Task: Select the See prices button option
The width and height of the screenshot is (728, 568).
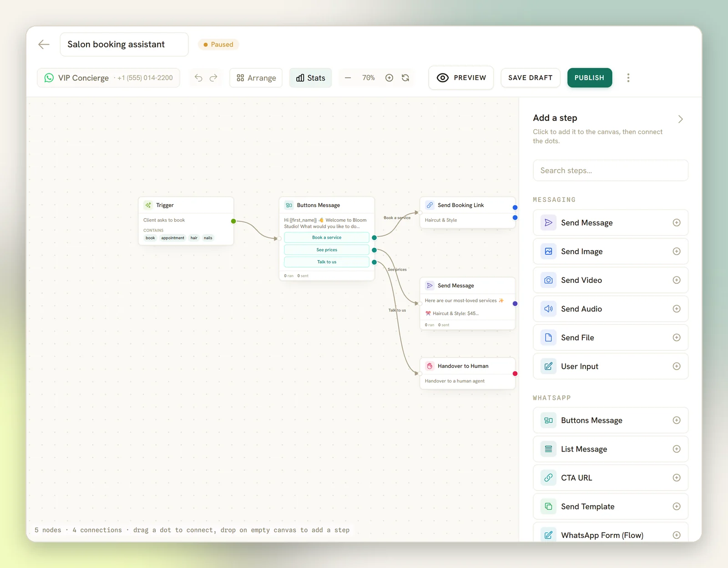Action: pyautogui.click(x=327, y=250)
